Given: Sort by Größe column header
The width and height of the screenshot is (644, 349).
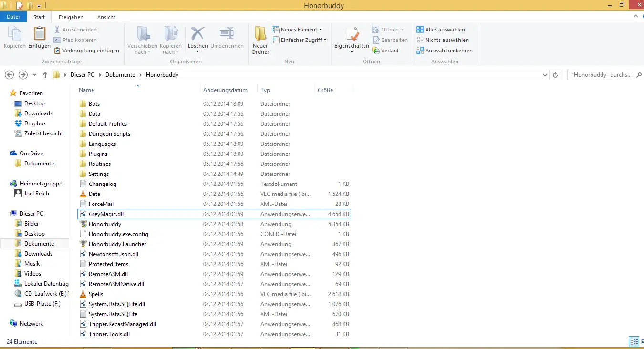Looking at the screenshot, I should (325, 90).
